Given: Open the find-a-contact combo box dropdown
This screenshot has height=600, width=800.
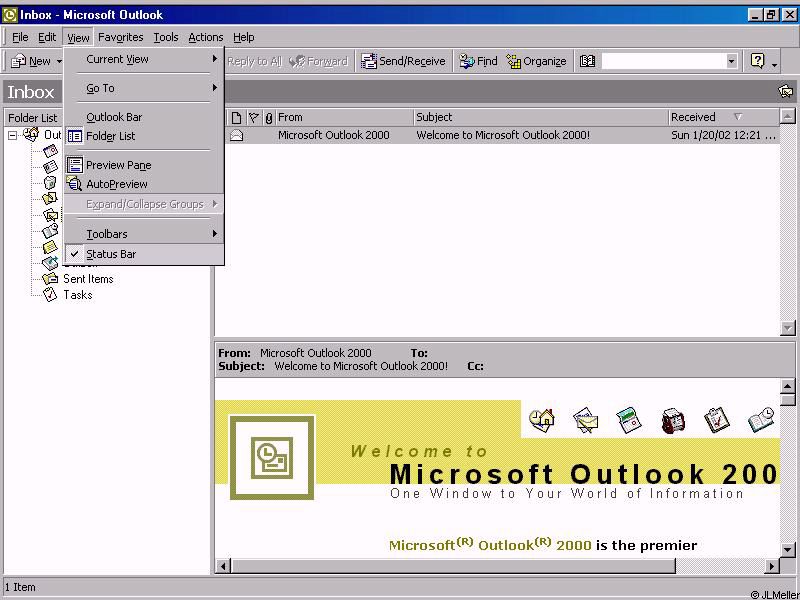Looking at the screenshot, I should tap(732, 61).
